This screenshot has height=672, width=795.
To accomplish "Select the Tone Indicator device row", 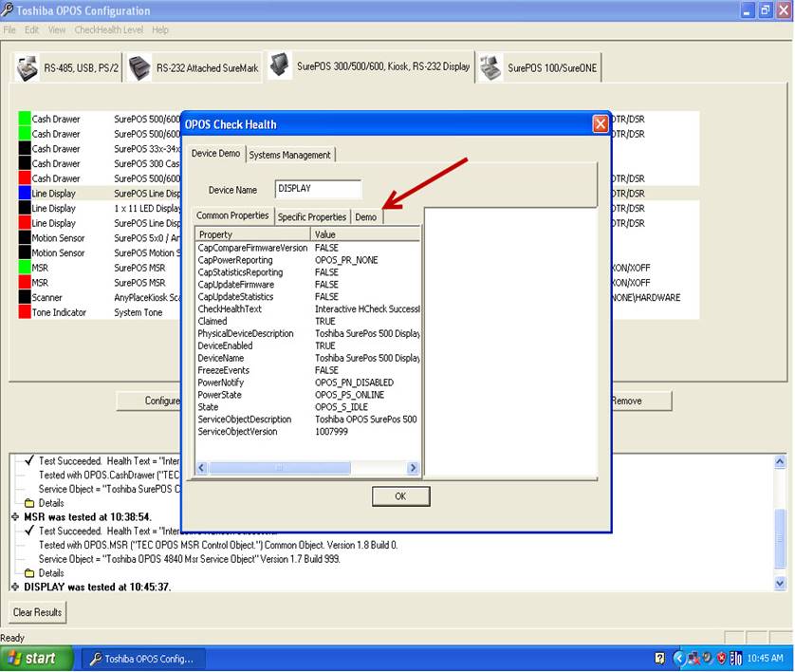I will [x=59, y=313].
